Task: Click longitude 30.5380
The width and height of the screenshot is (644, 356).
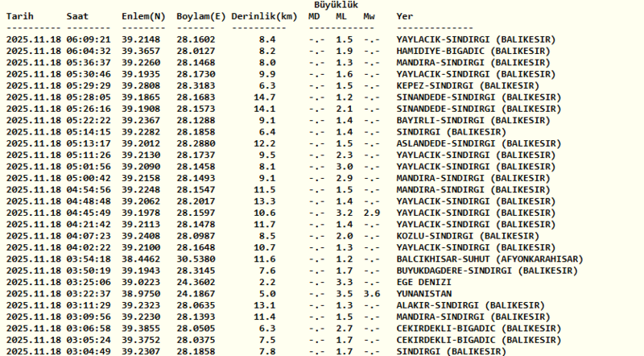Action: pos(196,259)
